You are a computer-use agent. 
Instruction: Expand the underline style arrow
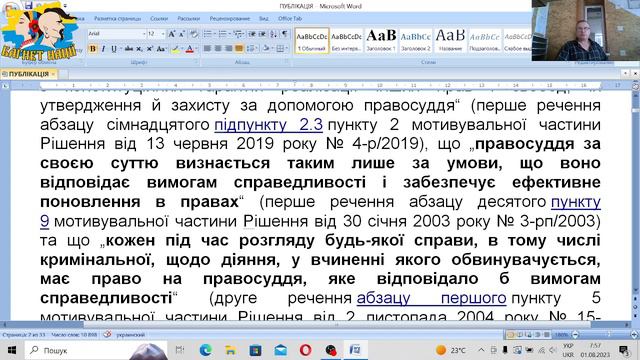[120, 49]
